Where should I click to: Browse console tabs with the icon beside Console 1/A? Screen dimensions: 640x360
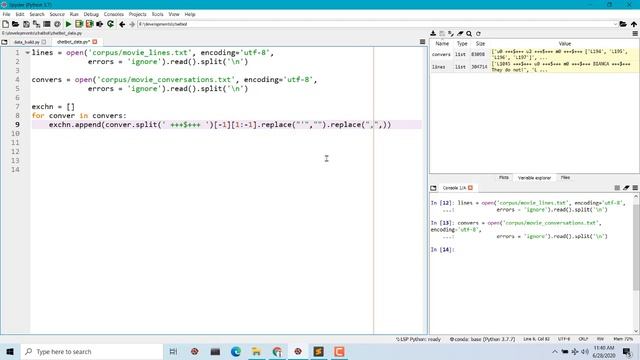(x=433, y=188)
